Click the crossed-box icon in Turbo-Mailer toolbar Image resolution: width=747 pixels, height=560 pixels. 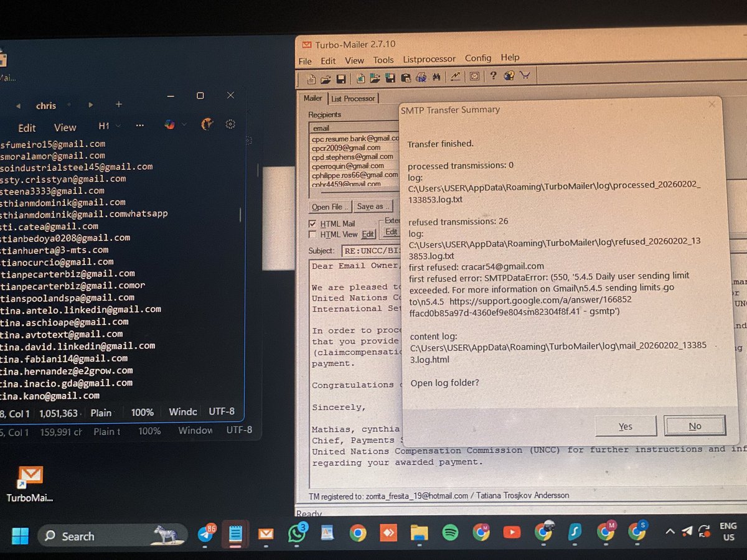[x=474, y=77]
